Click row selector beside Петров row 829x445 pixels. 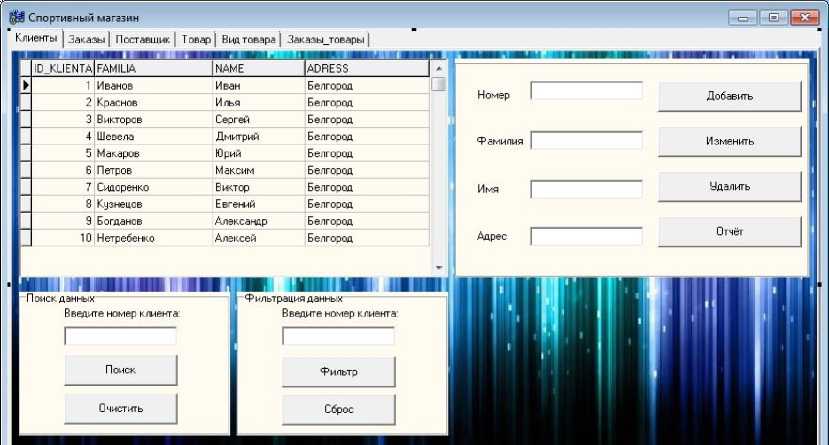coord(25,170)
